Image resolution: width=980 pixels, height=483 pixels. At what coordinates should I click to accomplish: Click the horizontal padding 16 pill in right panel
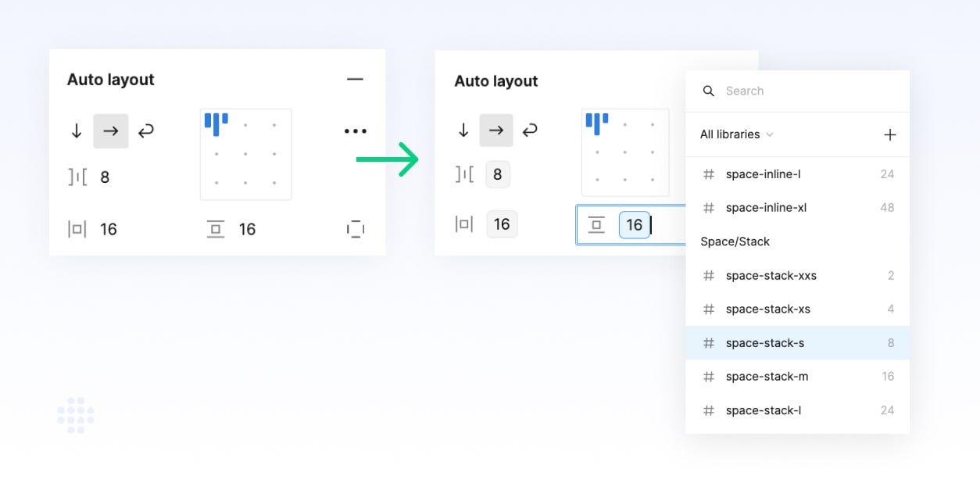point(502,224)
